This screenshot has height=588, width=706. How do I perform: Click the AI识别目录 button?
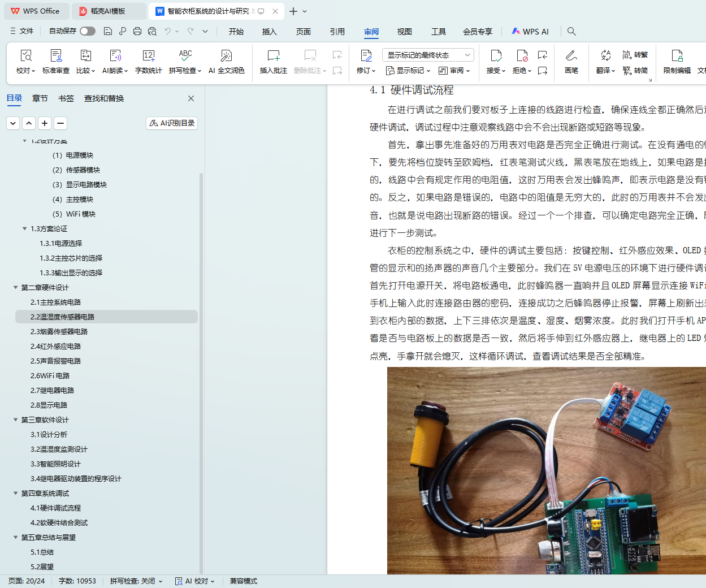(x=172, y=123)
